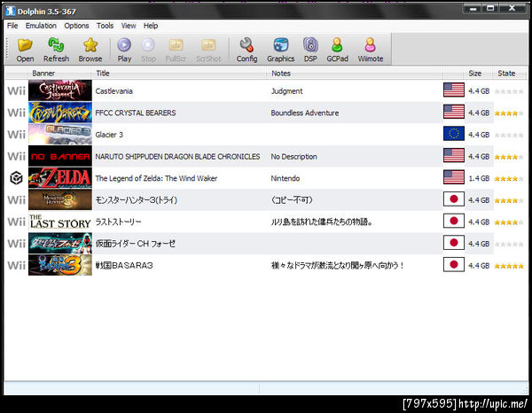Open the Help menu
The width and height of the screenshot is (532, 413).
(151, 26)
